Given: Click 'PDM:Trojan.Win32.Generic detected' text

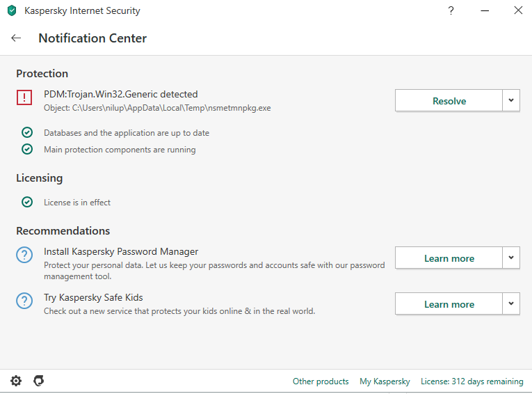Looking at the screenshot, I should tap(121, 94).
